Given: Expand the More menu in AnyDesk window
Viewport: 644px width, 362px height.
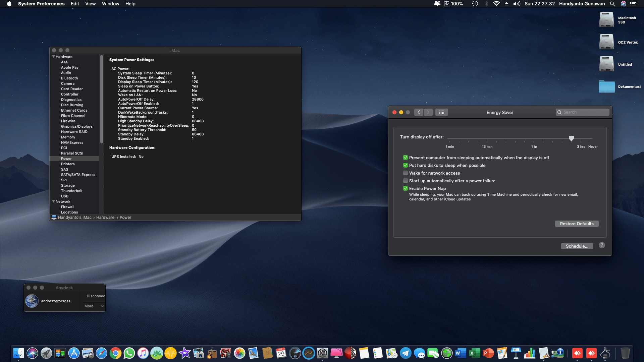Looking at the screenshot, I should coord(93,306).
